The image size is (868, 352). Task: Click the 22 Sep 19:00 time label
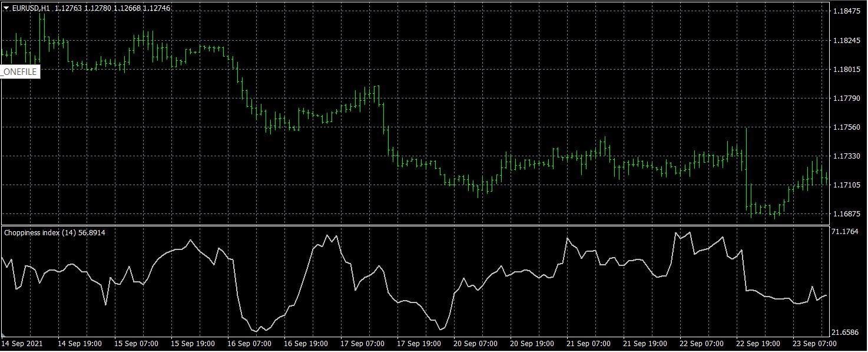coord(758,344)
